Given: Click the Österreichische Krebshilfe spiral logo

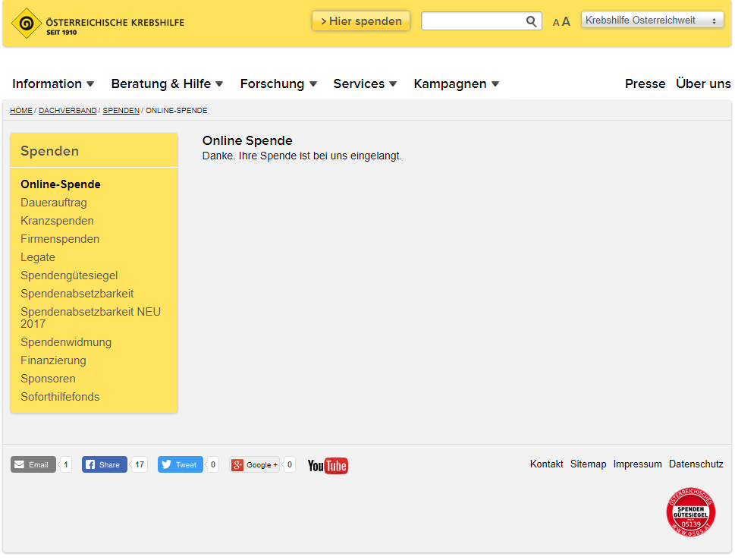Looking at the screenshot, I should pyautogui.click(x=27, y=23).
